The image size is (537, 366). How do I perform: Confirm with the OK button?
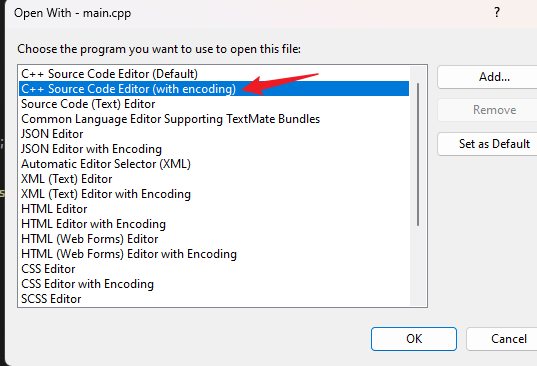414,339
